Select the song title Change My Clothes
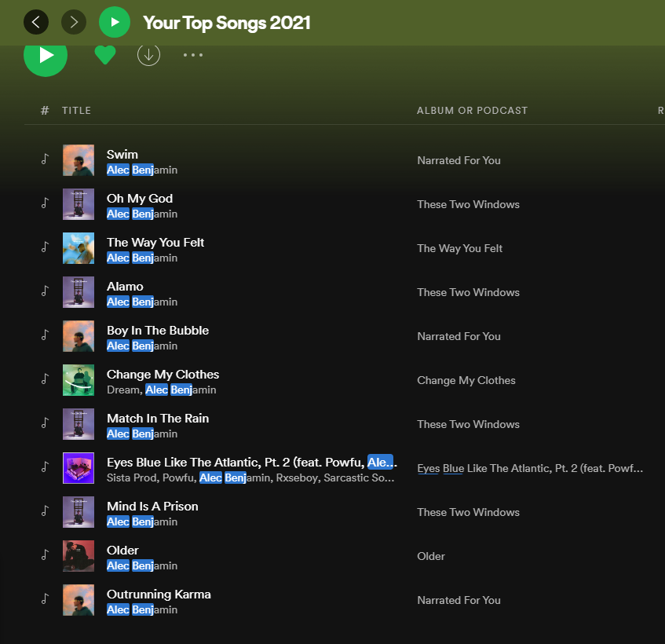 (163, 375)
